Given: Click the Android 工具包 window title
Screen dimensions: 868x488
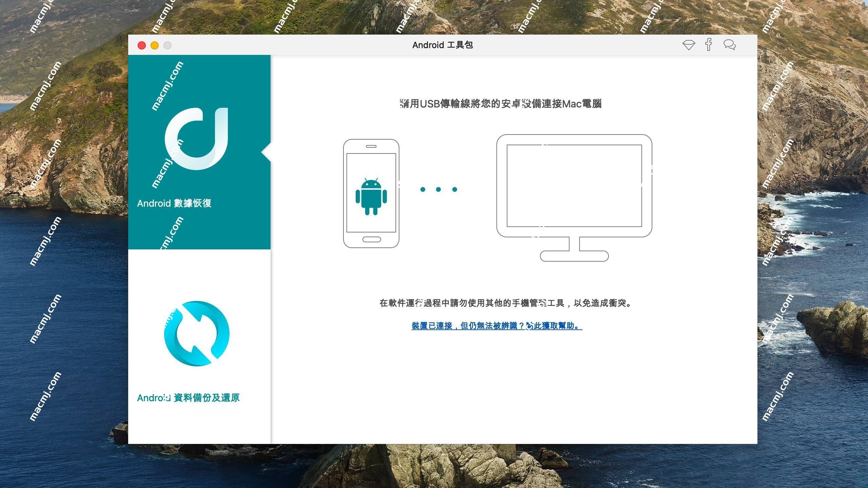Looking at the screenshot, I should click(x=442, y=45).
